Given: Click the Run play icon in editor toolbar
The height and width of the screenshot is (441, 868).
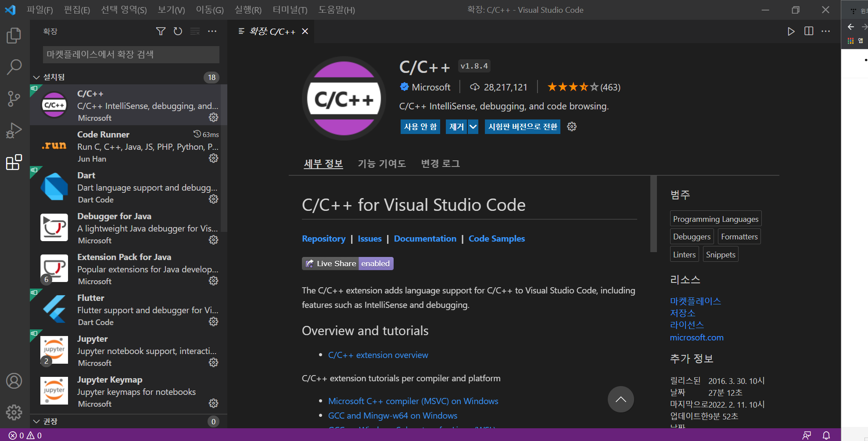Looking at the screenshot, I should click(791, 31).
